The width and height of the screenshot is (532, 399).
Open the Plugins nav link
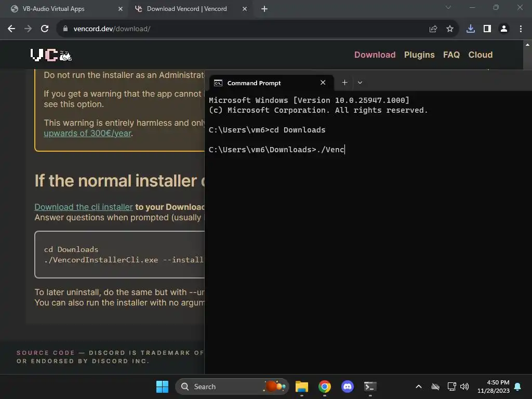tap(419, 55)
